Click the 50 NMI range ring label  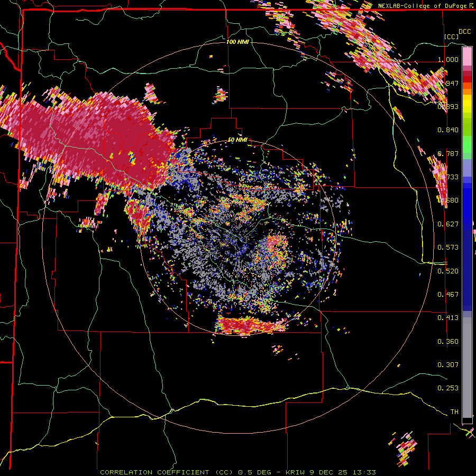pyautogui.click(x=237, y=140)
